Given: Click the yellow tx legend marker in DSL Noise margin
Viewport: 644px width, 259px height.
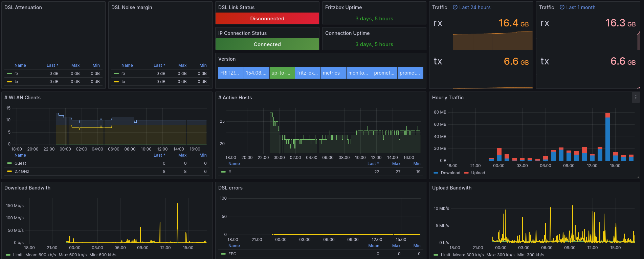Looking at the screenshot, I should tap(116, 82).
